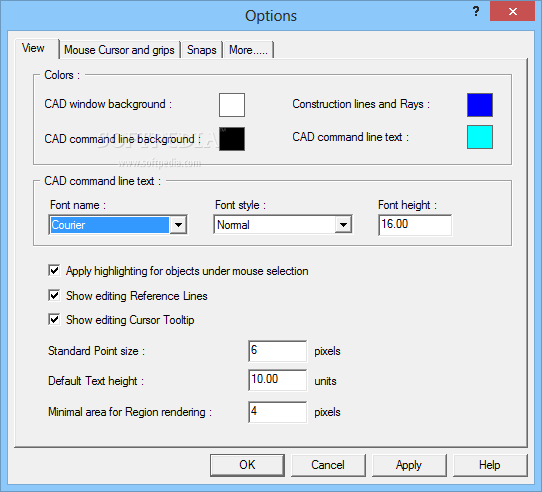Click the Apply button
This screenshot has height=492, width=542.
coord(409,465)
